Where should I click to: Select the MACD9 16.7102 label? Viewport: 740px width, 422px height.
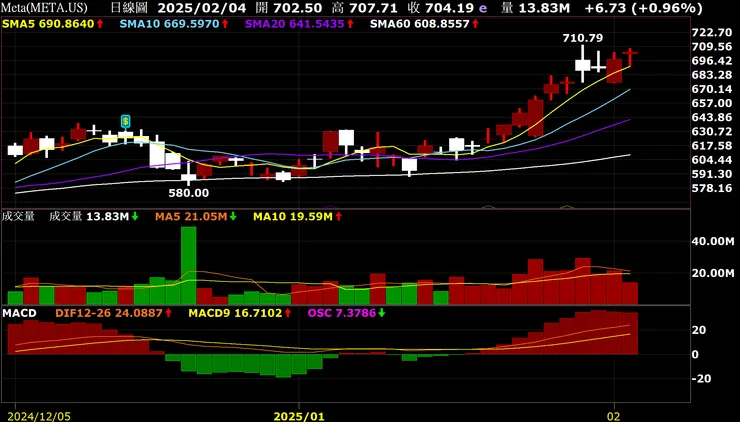(x=240, y=313)
